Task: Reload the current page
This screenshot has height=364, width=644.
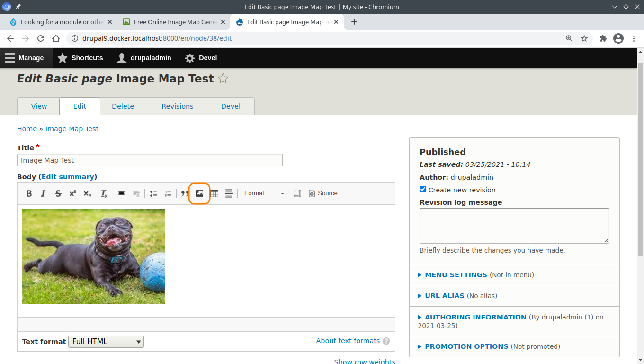Action: [41, 38]
